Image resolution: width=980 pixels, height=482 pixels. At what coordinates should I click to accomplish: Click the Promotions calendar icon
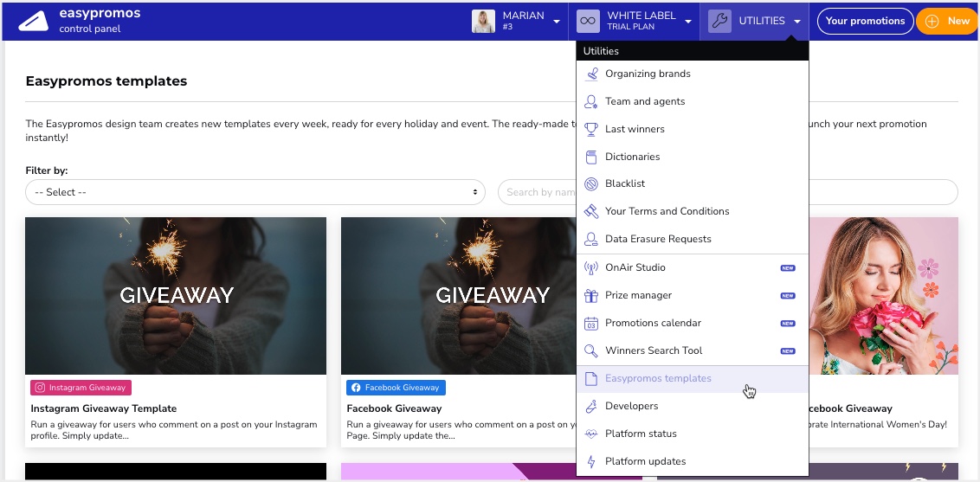[590, 324]
